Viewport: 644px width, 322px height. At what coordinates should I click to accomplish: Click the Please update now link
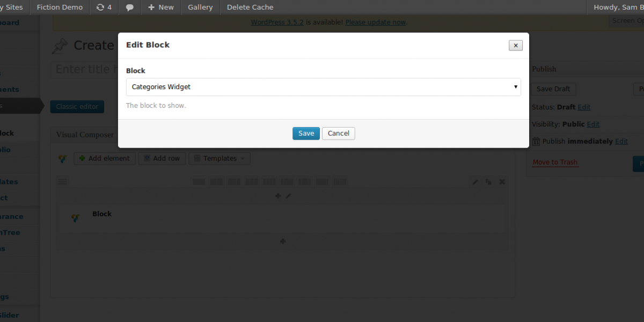pos(376,23)
